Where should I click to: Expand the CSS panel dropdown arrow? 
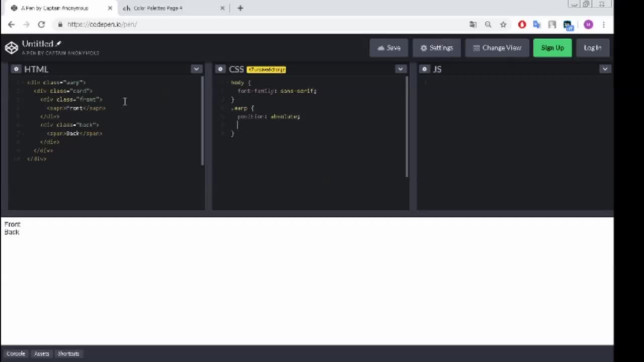[x=400, y=69]
